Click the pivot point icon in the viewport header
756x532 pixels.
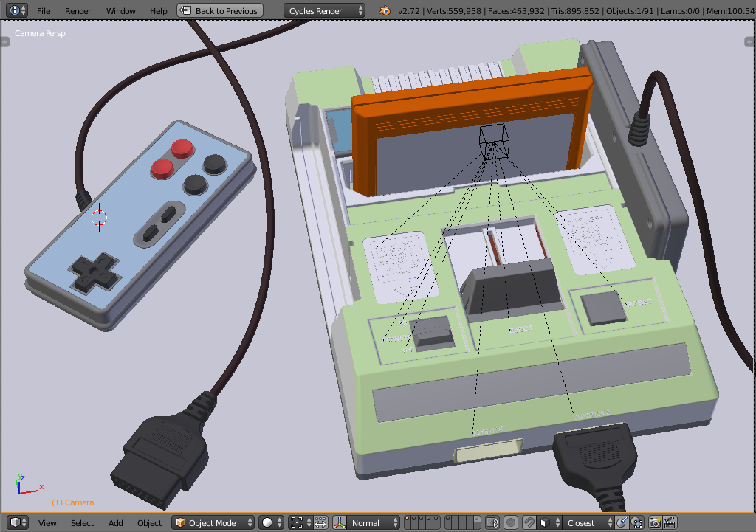tap(296, 522)
